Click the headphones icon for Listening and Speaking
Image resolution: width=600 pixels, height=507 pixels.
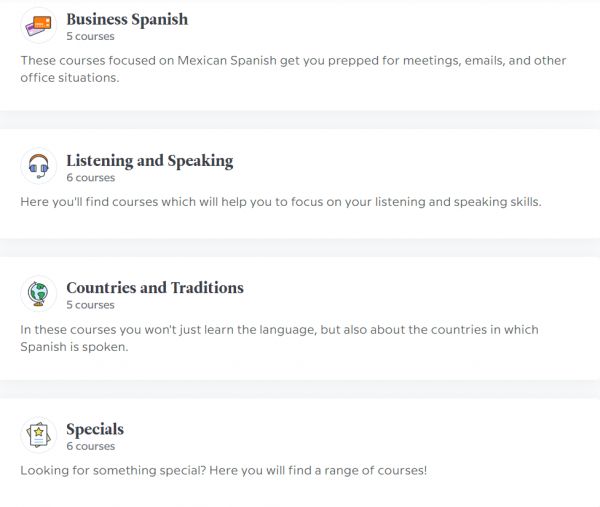(39, 166)
